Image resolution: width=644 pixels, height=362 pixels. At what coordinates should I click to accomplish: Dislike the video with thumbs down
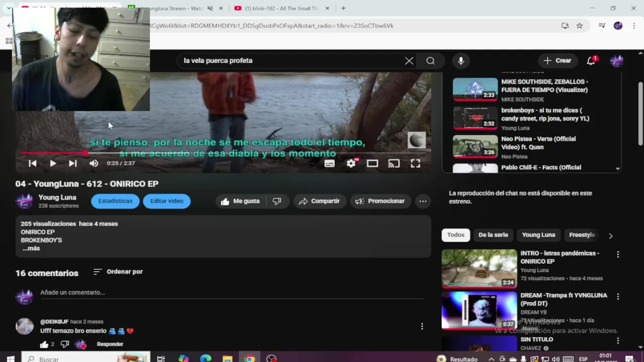point(277,201)
